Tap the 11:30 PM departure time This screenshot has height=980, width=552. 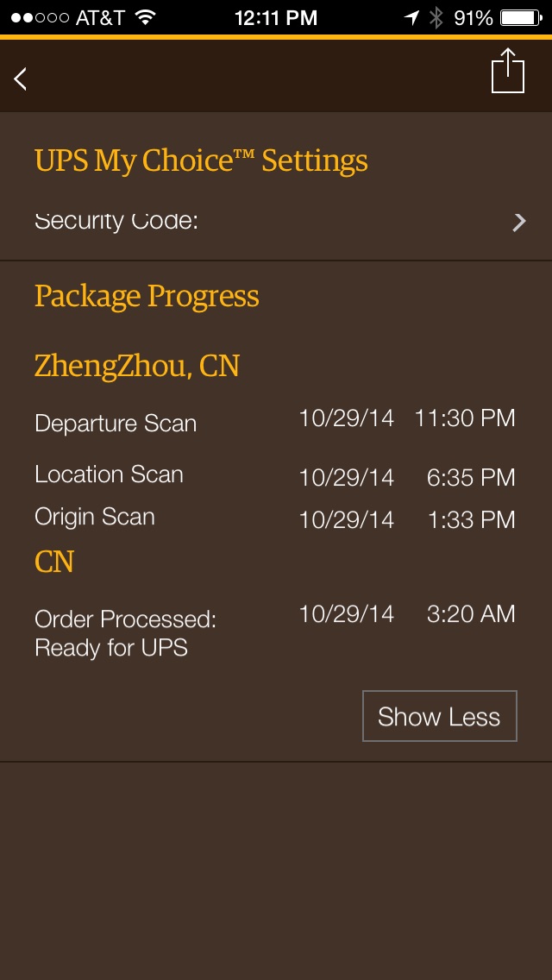[x=465, y=418]
